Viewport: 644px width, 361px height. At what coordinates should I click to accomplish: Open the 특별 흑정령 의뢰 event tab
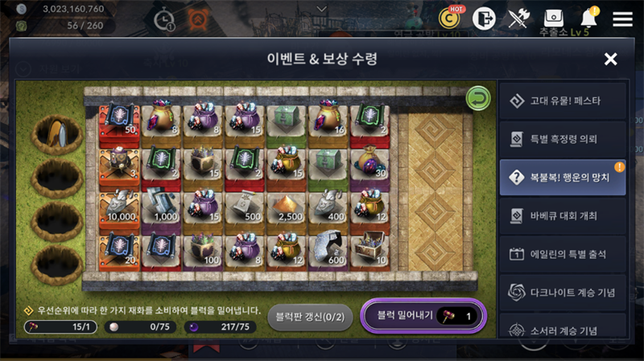pos(563,139)
